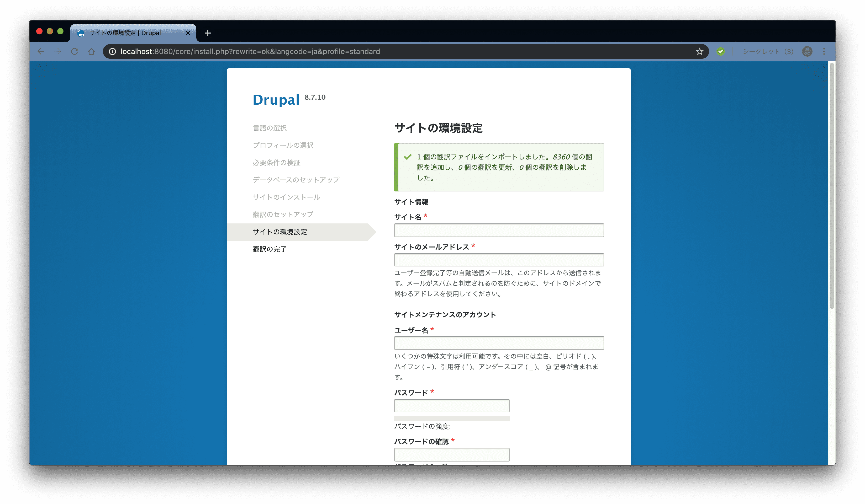Viewport: 865px width, 504px height.
Task: View site info icon in address bar
Action: [x=112, y=51]
